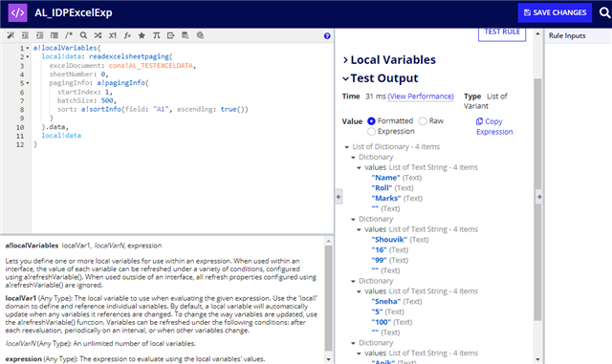Collapse values list containing "Shouvik"
The image size is (612, 364).
click(359, 229)
